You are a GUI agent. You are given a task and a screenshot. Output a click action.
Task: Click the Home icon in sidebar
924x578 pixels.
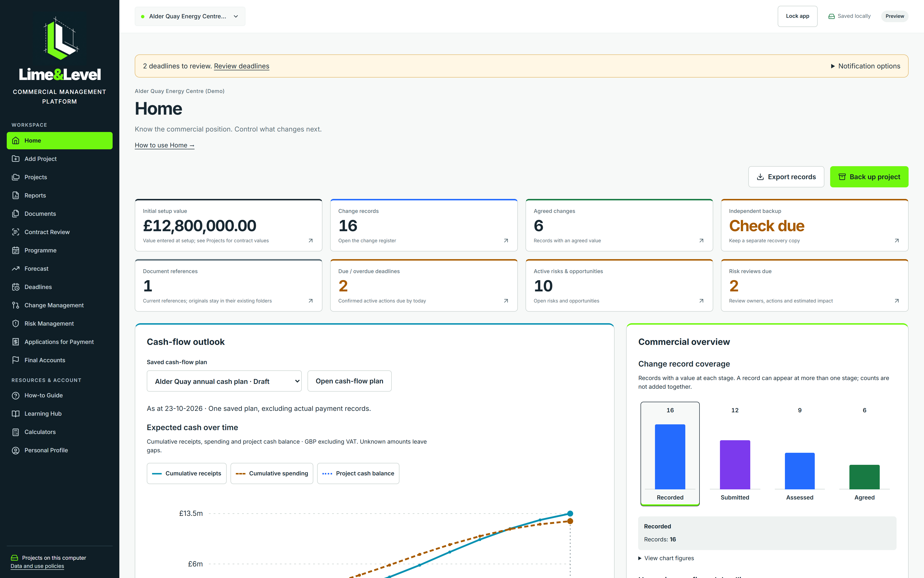pos(16,141)
